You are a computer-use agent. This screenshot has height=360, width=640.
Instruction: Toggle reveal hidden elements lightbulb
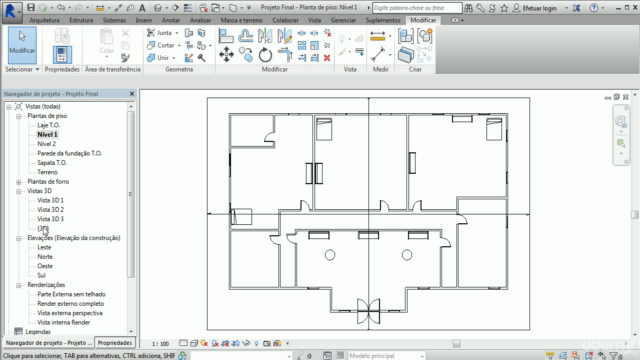click(256, 344)
